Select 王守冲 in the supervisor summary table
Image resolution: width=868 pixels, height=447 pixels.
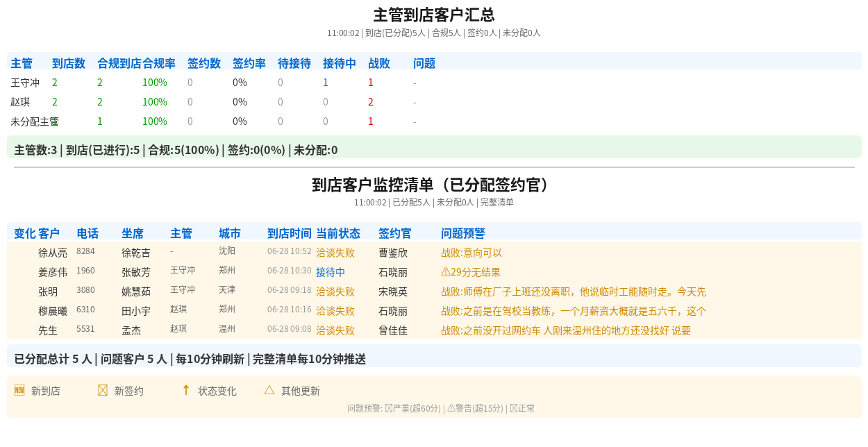[25, 83]
